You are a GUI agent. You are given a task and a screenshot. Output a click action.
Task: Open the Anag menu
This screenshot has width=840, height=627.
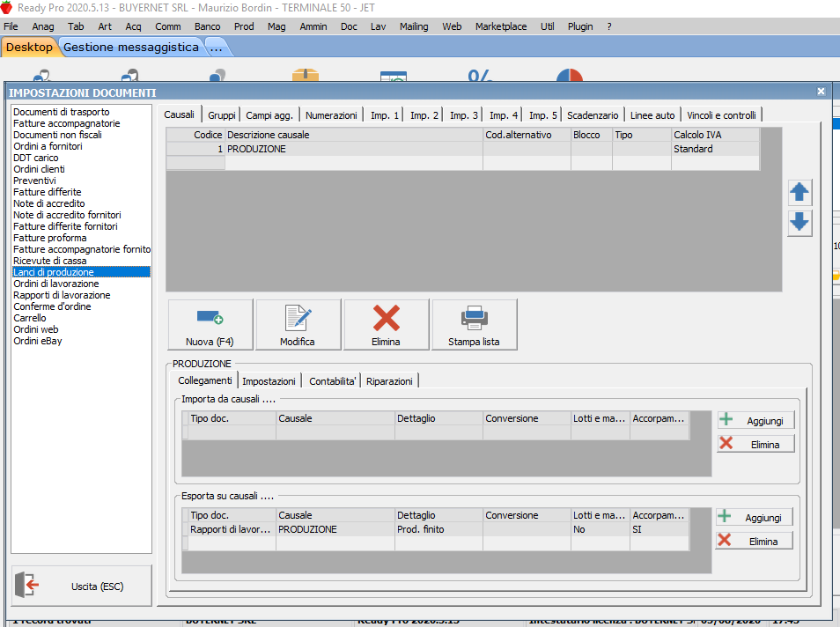[43, 26]
